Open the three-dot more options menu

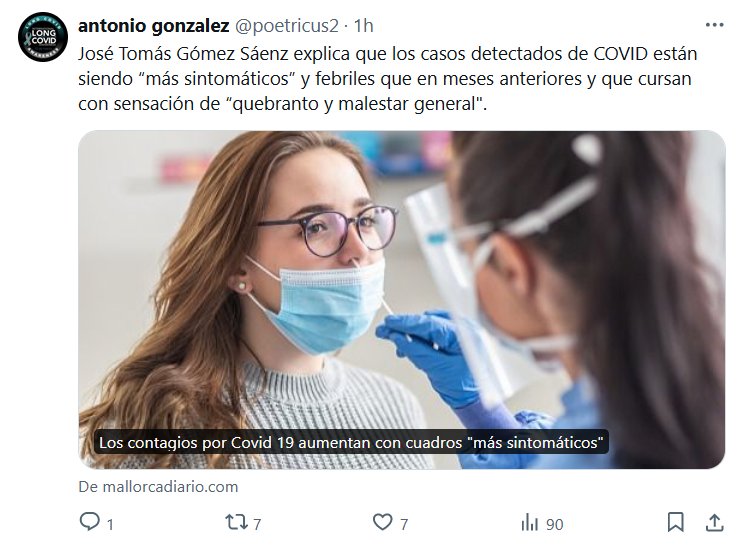tap(714, 25)
